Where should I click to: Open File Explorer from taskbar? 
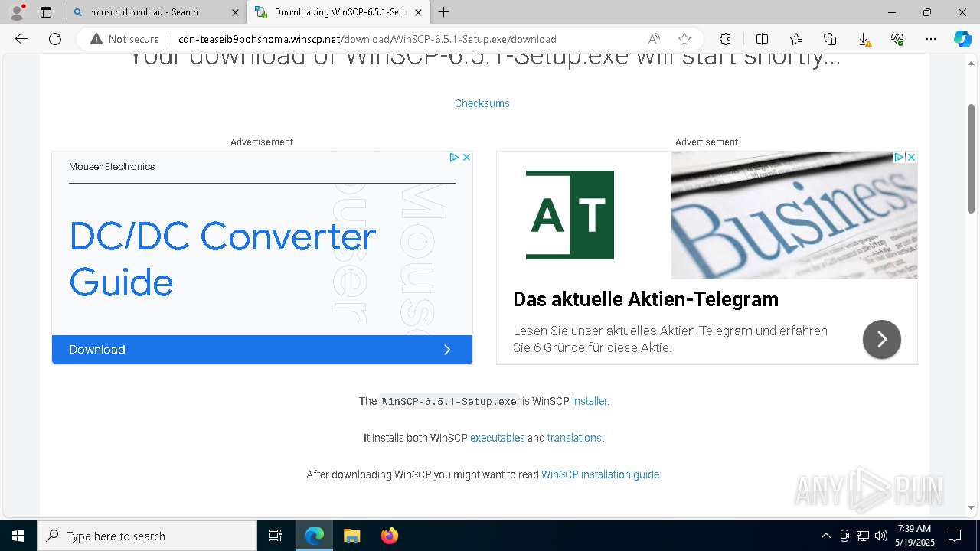352,536
